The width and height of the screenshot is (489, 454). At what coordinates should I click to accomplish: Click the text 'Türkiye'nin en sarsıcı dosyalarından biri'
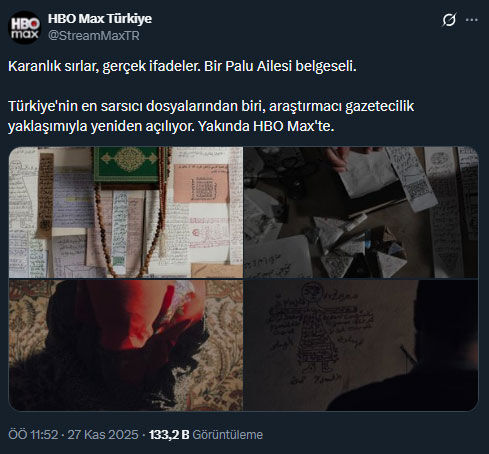pyautogui.click(x=137, y=106)
